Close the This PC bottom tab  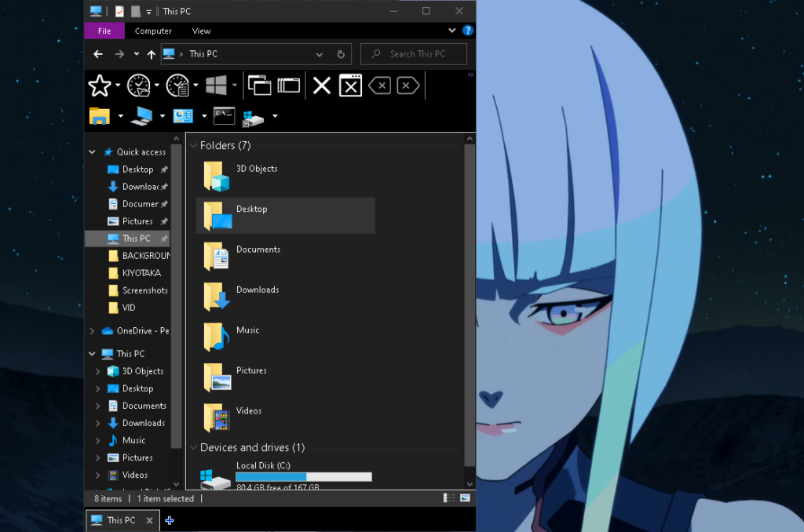(149, 520)
